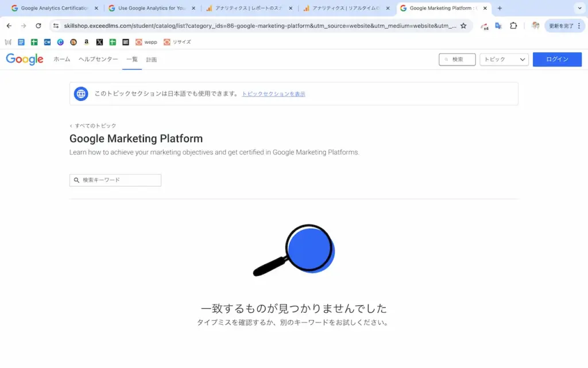Open the wepp bookmark

click(146, 42)
